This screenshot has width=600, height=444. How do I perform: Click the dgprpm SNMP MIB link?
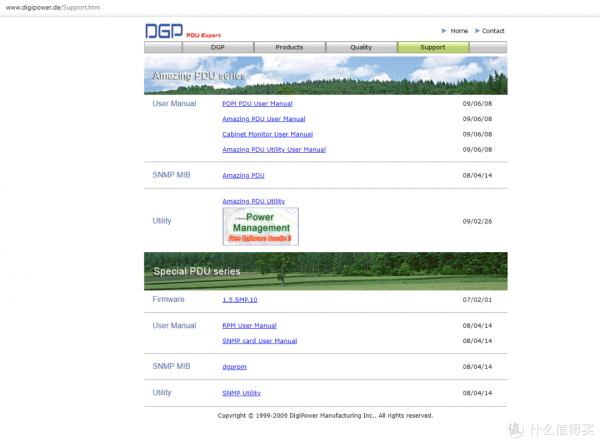pos(234,367)
